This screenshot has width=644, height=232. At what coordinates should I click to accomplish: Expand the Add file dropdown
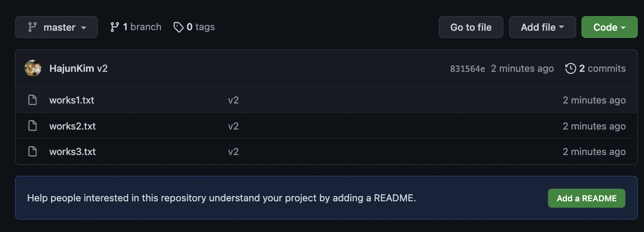[542, 27]
